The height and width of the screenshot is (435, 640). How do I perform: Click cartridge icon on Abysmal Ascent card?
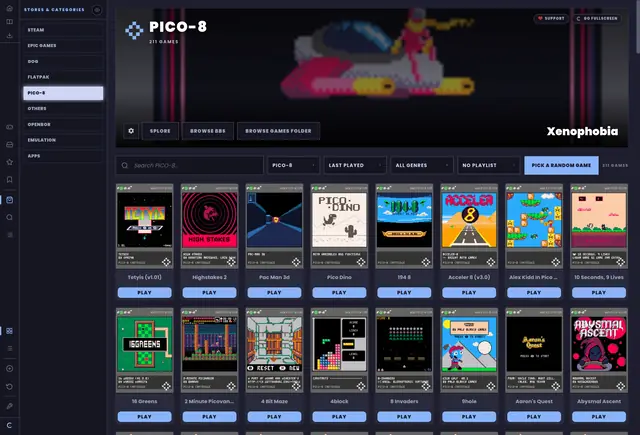[620, 386]
